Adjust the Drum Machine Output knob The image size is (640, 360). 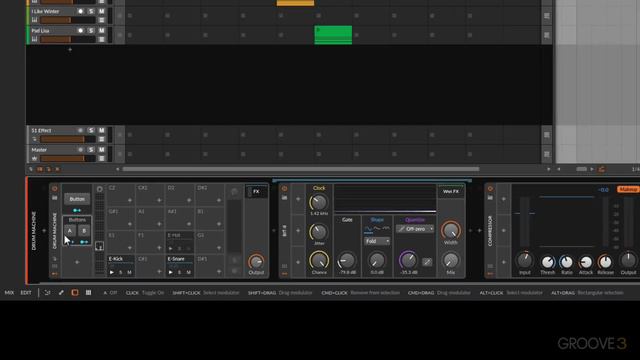tap(256, 262)
